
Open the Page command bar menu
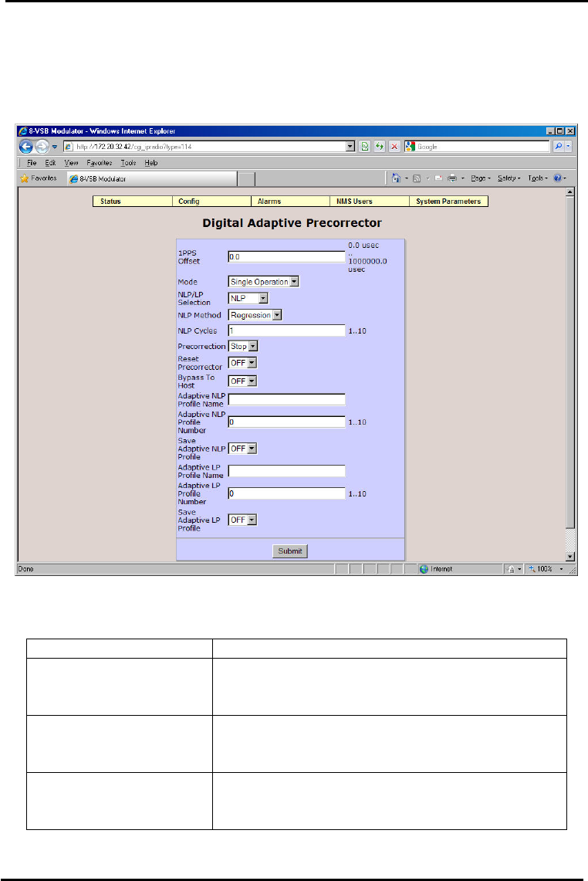pyautogui.click(x=481, y=178)
